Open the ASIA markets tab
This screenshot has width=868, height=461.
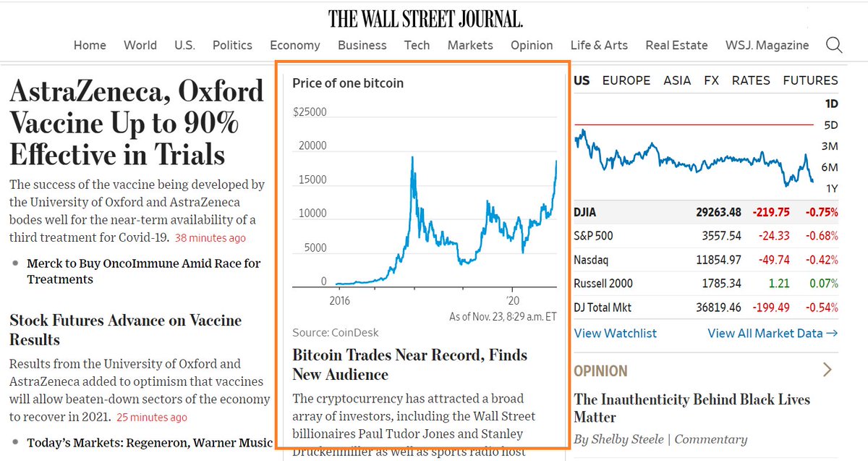click(677, 80)
